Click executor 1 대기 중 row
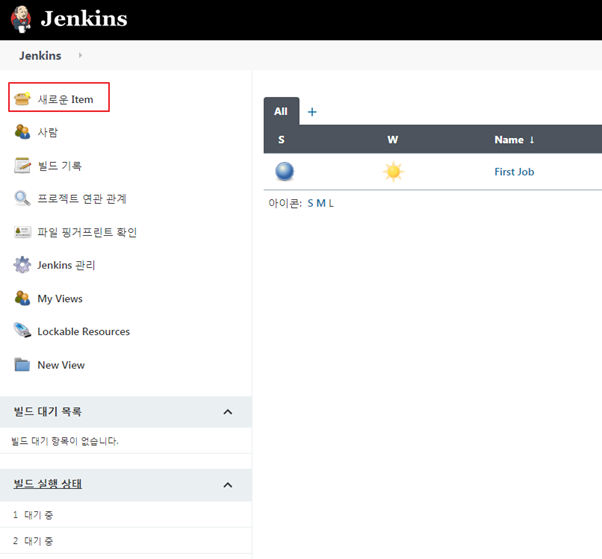The width and height of the screenshot is (602, 559). 126,515
